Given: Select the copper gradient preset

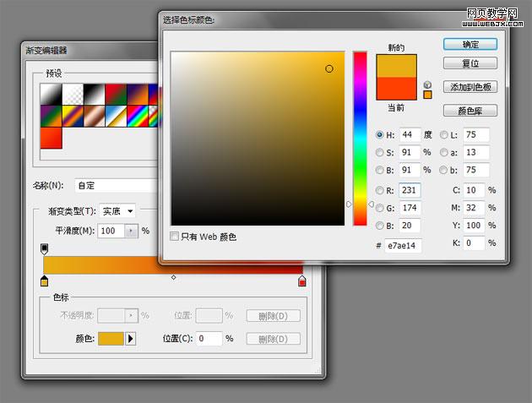Looking at the screenshot, I should tap(95, 116).
